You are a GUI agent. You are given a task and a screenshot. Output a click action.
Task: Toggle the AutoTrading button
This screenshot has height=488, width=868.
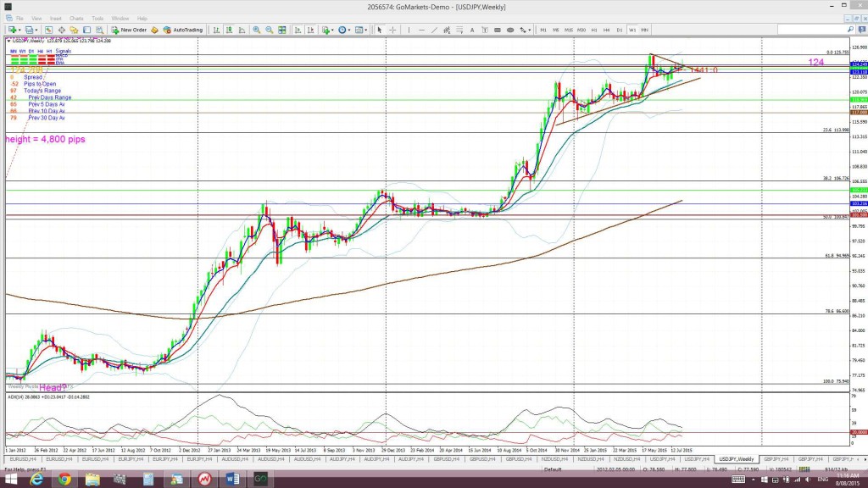pyautogui.click(x=183, y=30)
